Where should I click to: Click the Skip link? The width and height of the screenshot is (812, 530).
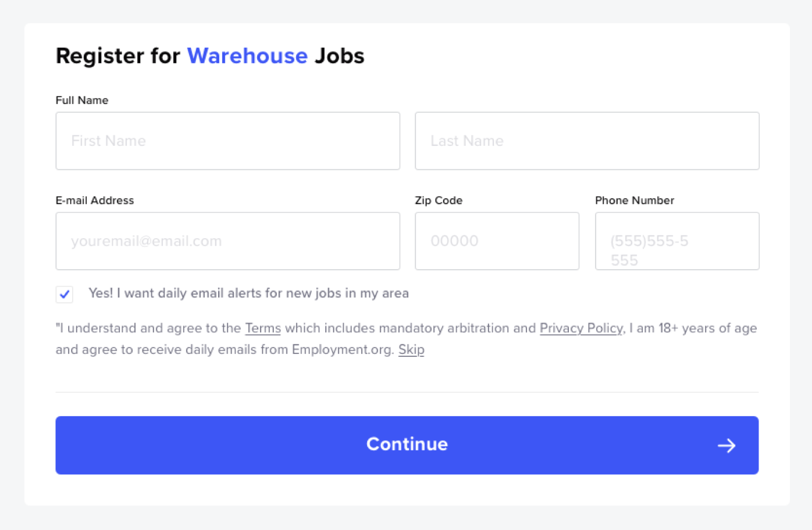(x=411, y=350)
